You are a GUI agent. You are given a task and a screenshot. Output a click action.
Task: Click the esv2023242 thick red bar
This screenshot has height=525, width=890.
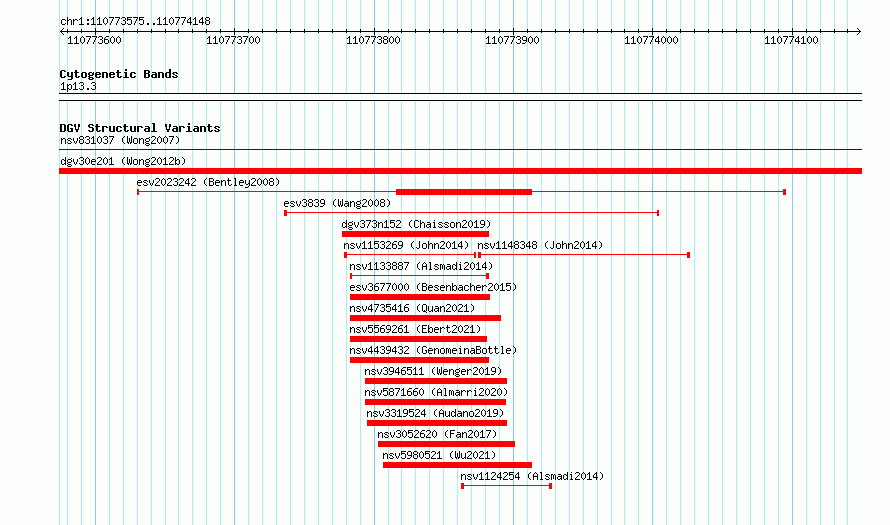(x=464, y=192)
